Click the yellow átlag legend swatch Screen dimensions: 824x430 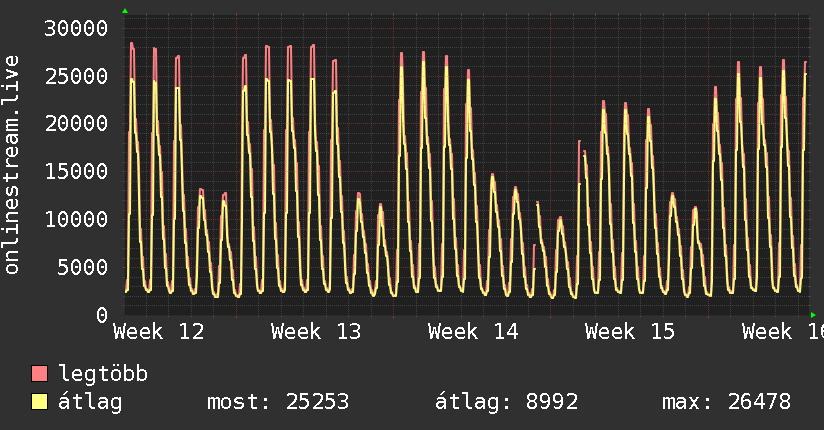tap(39, 401)
